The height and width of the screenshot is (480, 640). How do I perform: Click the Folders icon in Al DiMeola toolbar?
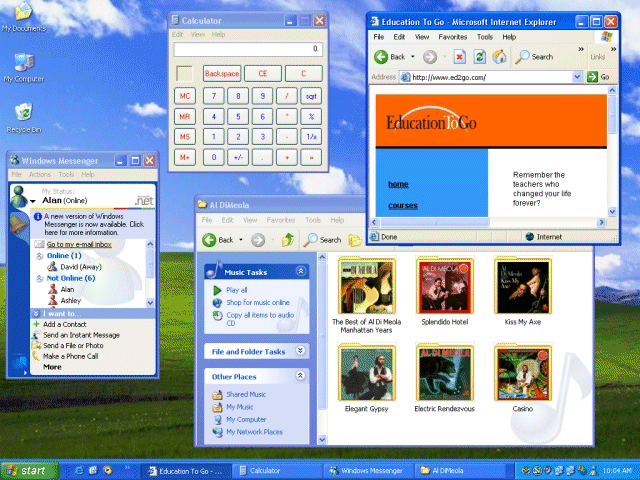pos(355,240)
